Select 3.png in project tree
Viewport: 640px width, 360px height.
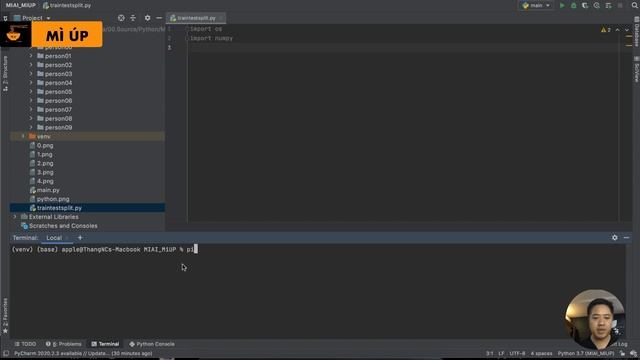[45, 173]
